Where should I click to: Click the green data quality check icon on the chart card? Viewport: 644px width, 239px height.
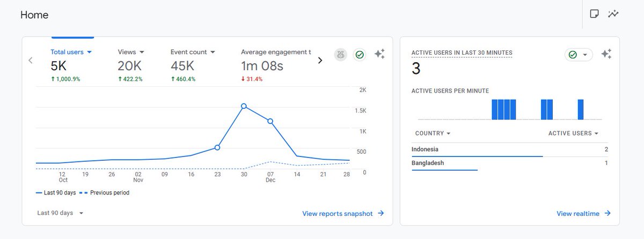[x=360, y=54]
